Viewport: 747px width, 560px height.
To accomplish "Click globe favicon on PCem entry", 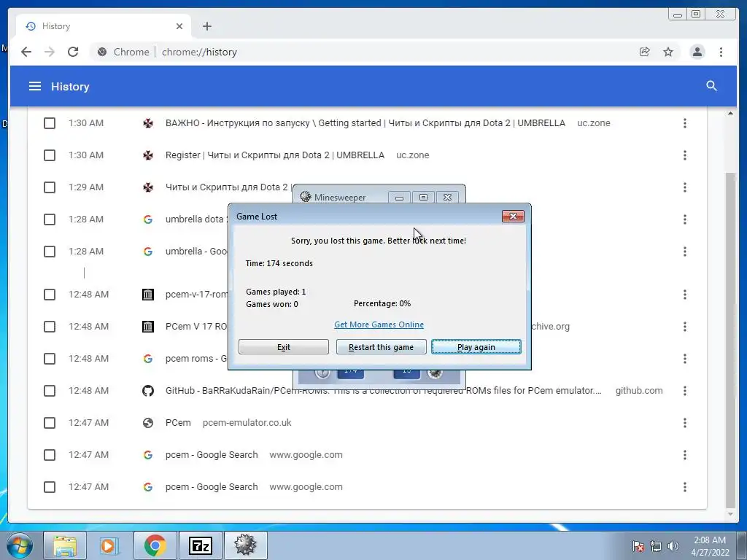I will point(148,423).
